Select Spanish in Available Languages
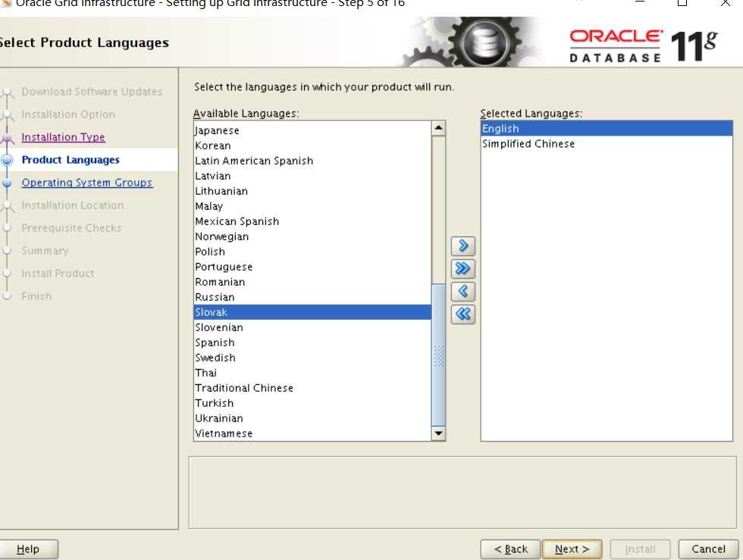 coord(312,343)
